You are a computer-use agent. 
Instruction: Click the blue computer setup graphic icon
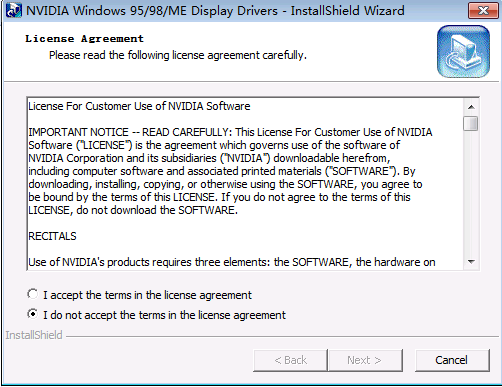(x=463, y=51)
